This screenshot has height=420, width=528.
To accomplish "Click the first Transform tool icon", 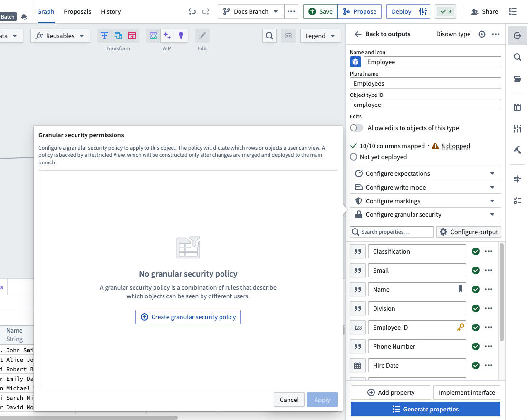I will click(105, 36).
